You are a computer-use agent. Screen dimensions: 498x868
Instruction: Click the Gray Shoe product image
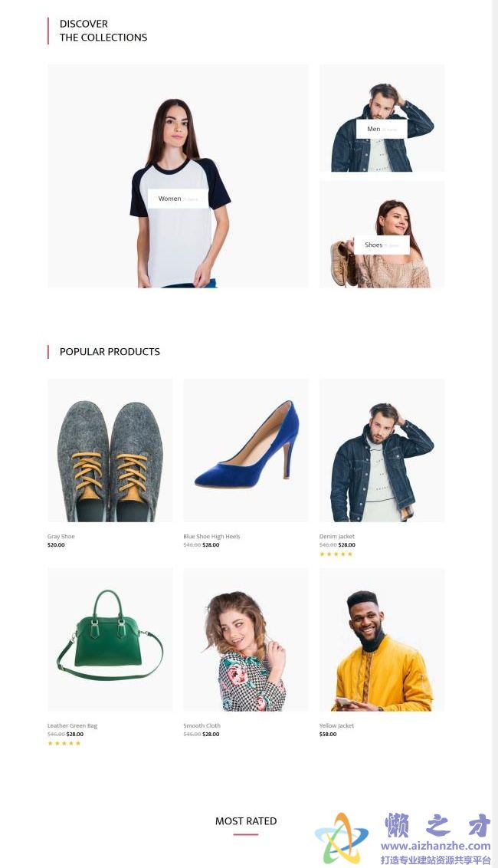pyautogui.click(x=110, y=451)
